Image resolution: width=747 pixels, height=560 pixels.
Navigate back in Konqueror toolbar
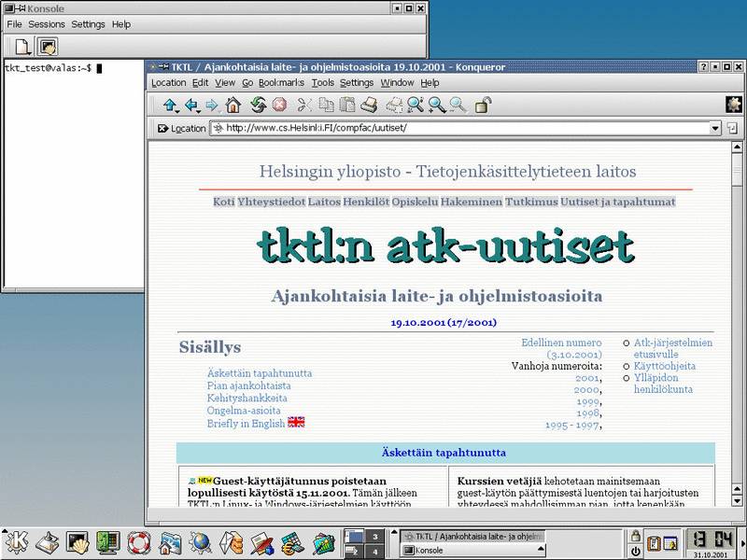[x=190, y=105]
